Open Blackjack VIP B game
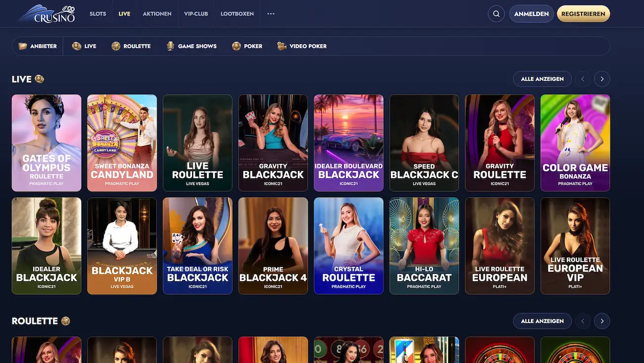 point(122,246)
